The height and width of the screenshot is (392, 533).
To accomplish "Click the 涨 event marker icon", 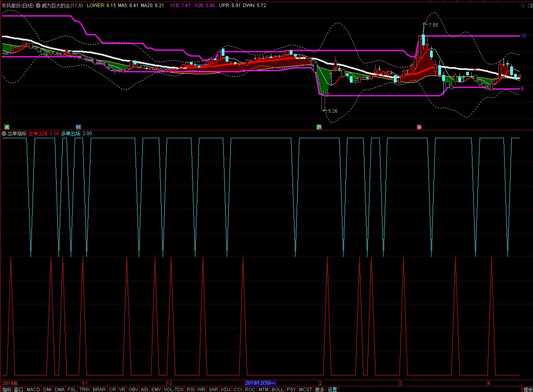I will 419,127.
